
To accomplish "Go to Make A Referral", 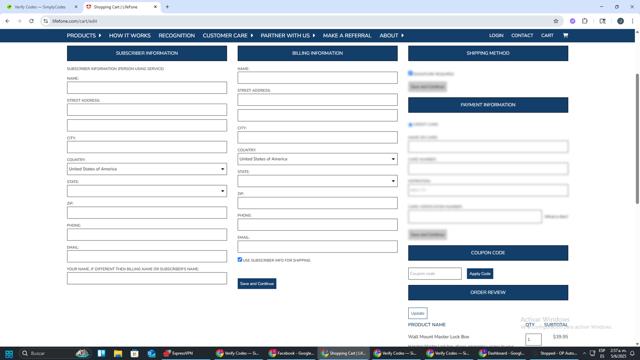I will pyautogui.click(x=347, y=36).
